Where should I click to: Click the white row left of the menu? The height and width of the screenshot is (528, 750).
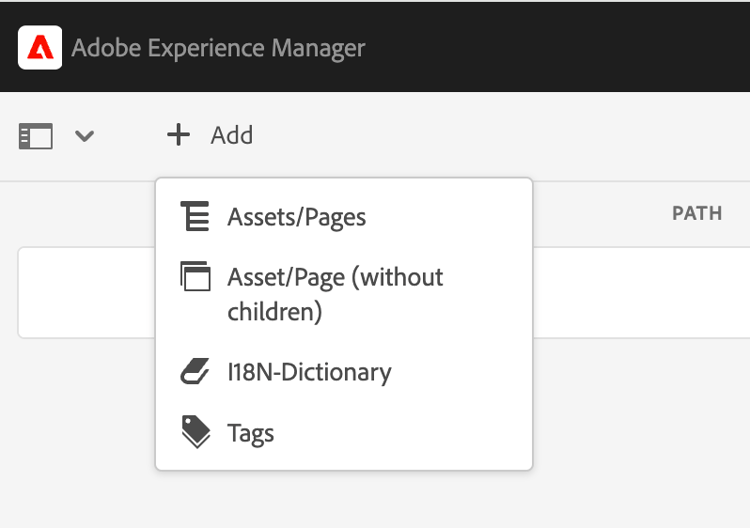86,292
